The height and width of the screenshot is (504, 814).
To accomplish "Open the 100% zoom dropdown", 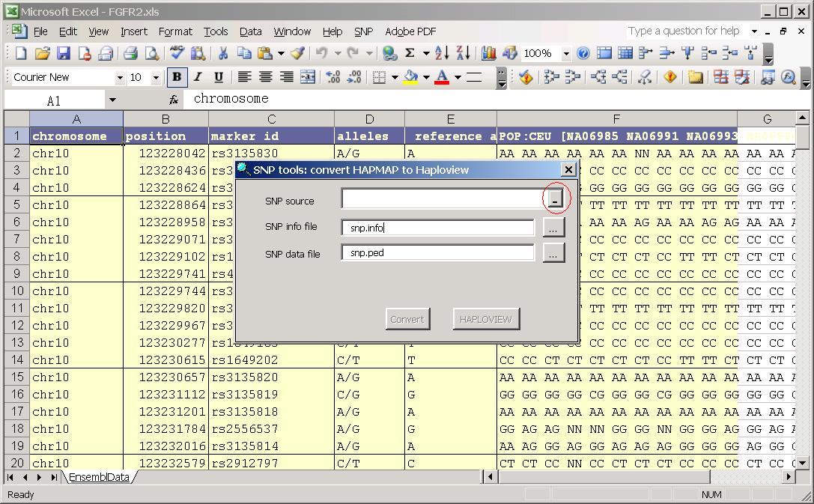I will point(566,54).
